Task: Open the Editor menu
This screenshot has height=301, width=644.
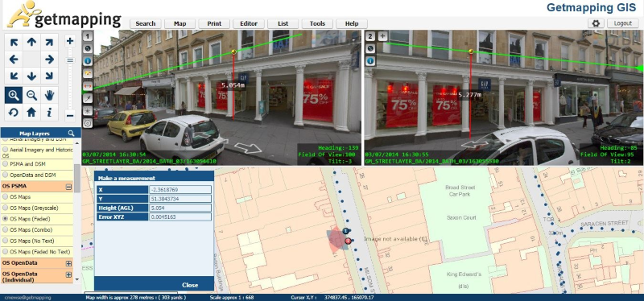Action: 249,24
